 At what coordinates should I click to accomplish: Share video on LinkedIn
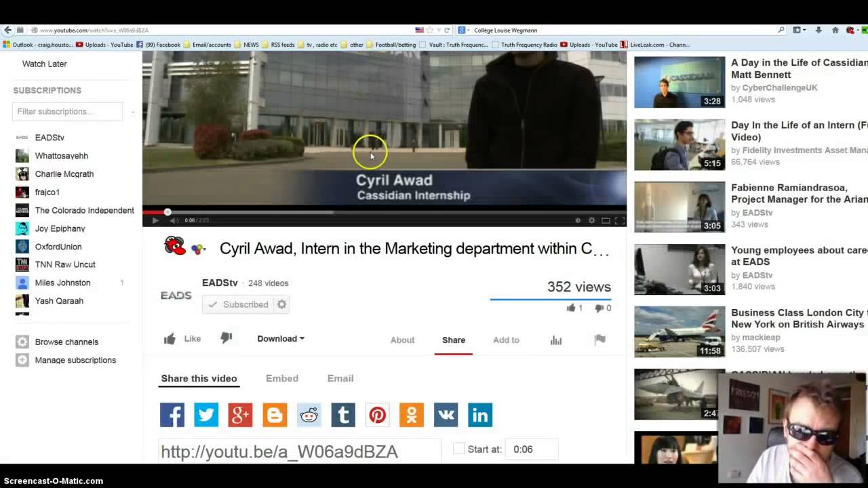click(479, 415)
